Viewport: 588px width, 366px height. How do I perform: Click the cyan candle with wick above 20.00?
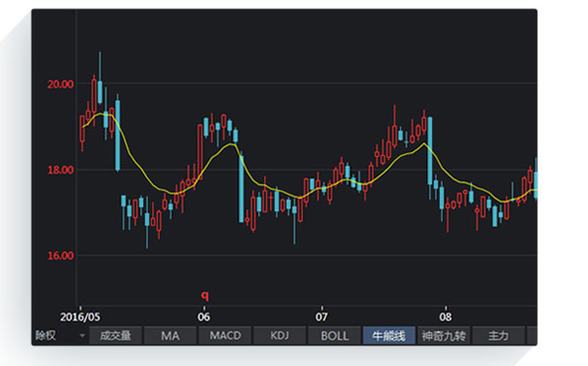100,91
